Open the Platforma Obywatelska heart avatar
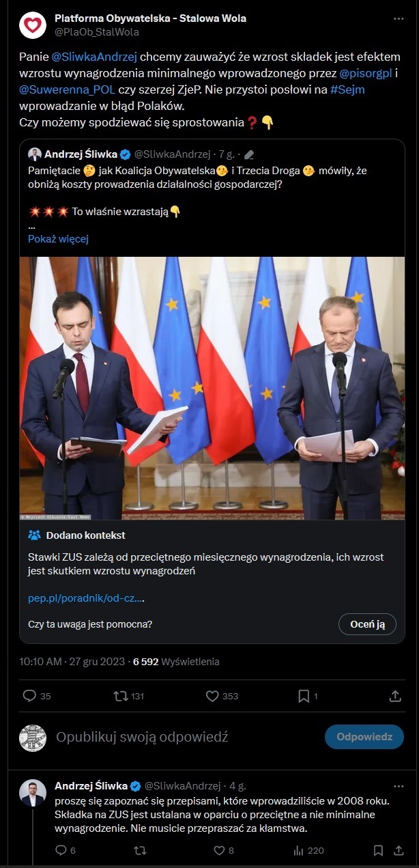Screen dimensions: 419x868 (x=32, y=25)
